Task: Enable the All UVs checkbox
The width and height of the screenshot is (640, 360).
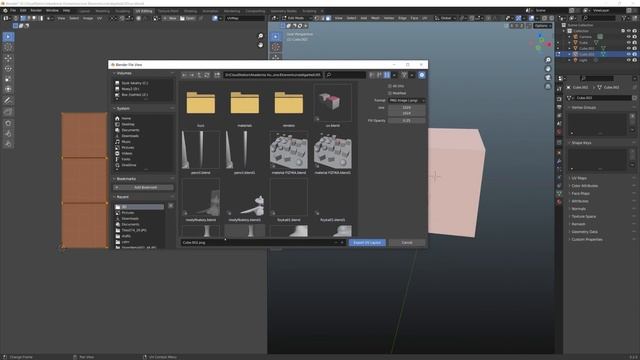Action: pos(390,86)
